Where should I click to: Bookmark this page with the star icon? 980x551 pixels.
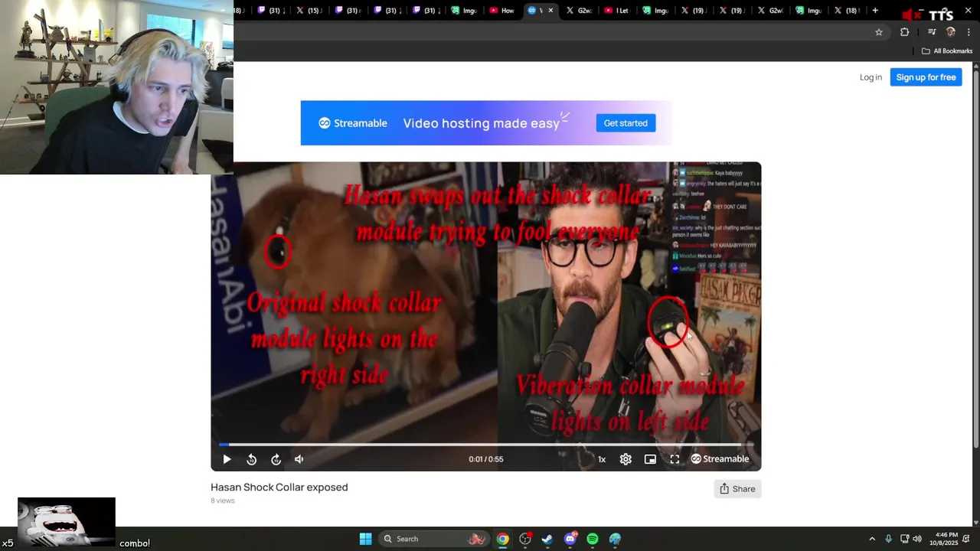(x=879, y=32)
